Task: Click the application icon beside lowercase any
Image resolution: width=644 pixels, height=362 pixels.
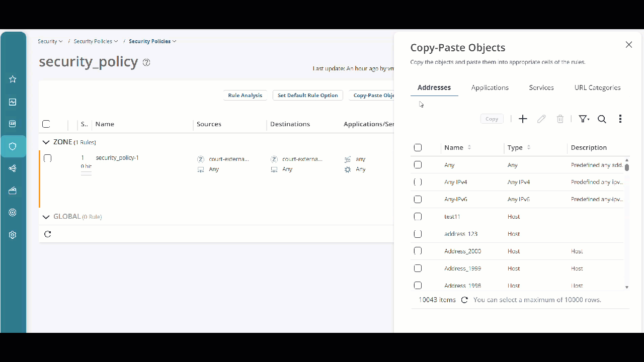Action: (x=348, y=159)
